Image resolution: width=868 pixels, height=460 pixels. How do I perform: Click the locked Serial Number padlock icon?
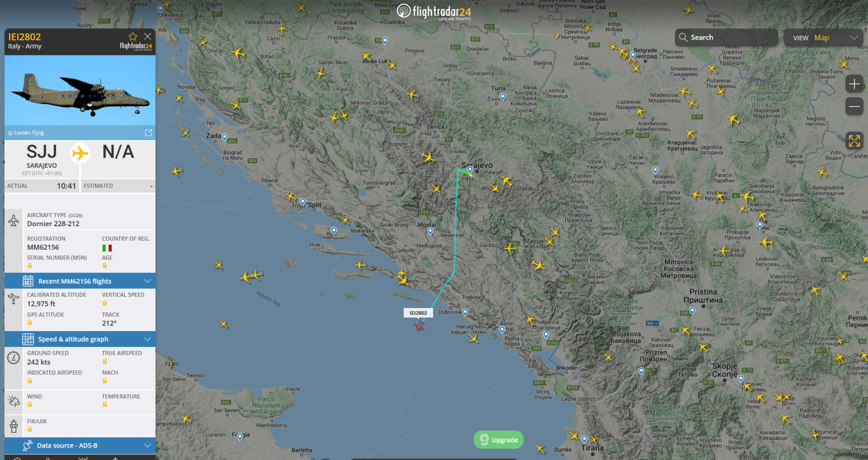point(29,266)
